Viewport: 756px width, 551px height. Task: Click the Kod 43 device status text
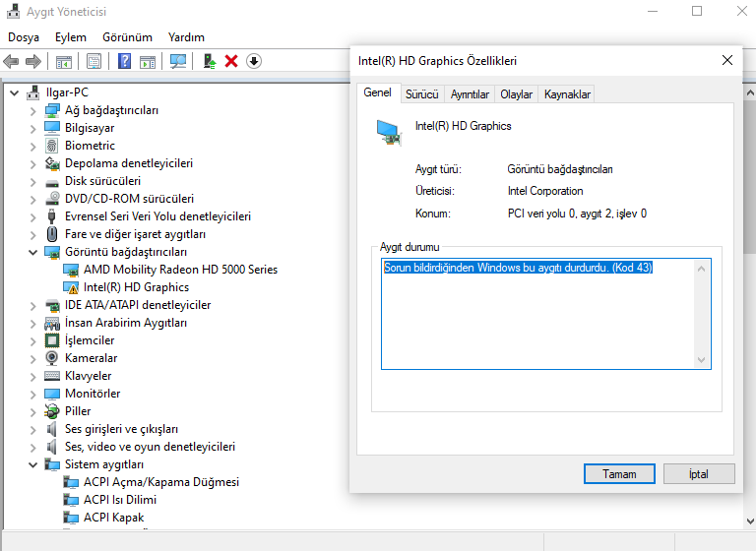(x=519, y=268)
